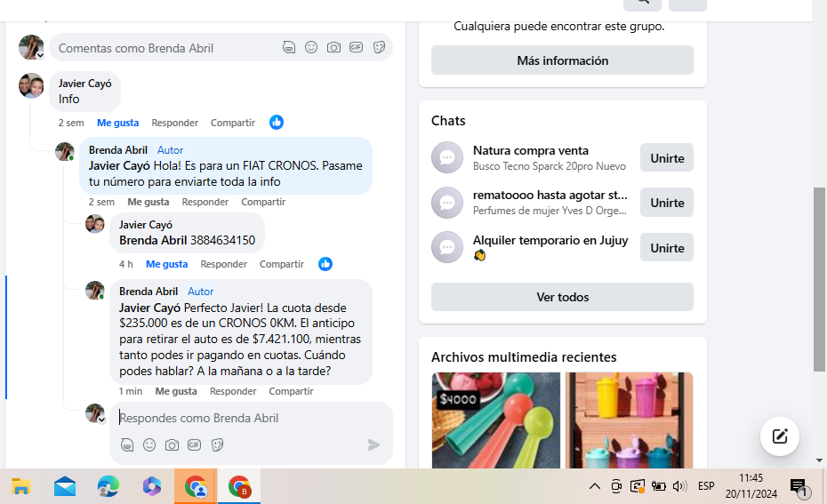
Task: Reply to the 1 min comment
Action: 233,391
